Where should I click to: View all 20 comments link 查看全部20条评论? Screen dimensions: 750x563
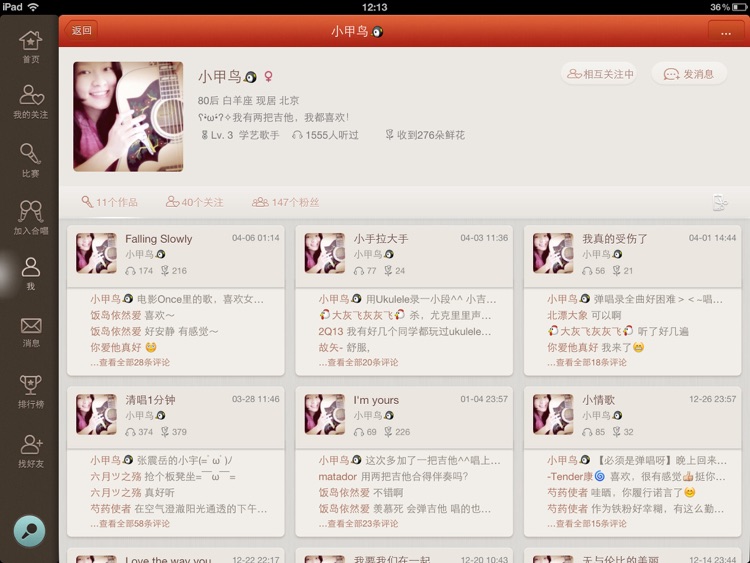pyautogui.click(x=358, y=363)
